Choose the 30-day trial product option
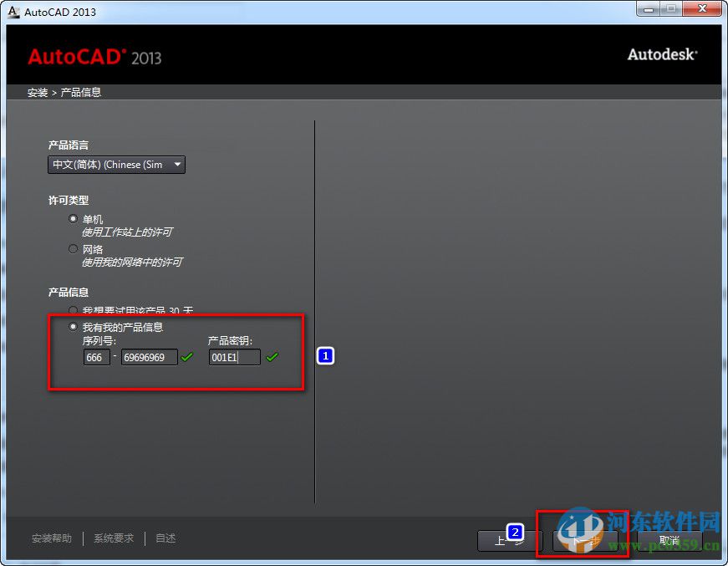The height and width of the screenshot is (566, 728). [x=74, y=310]
